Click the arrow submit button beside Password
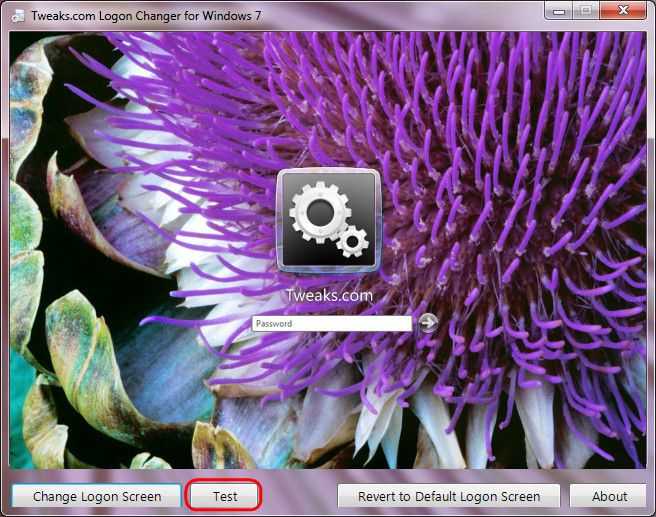The width and height of the screenshot is (656, 517). point(428,323)
